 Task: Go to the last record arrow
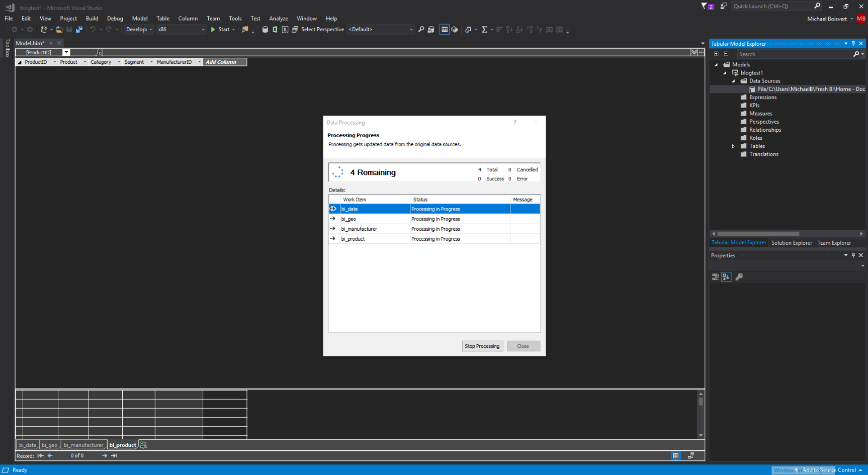tap(114, 456)
